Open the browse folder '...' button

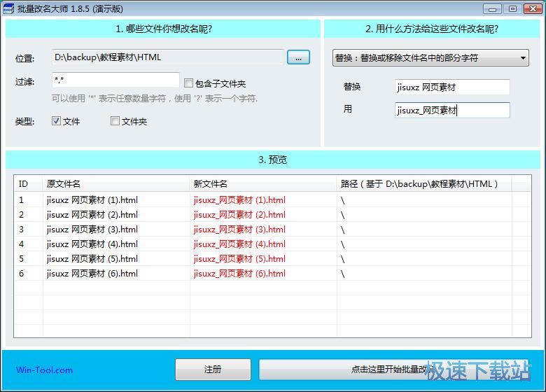point(298,57)
